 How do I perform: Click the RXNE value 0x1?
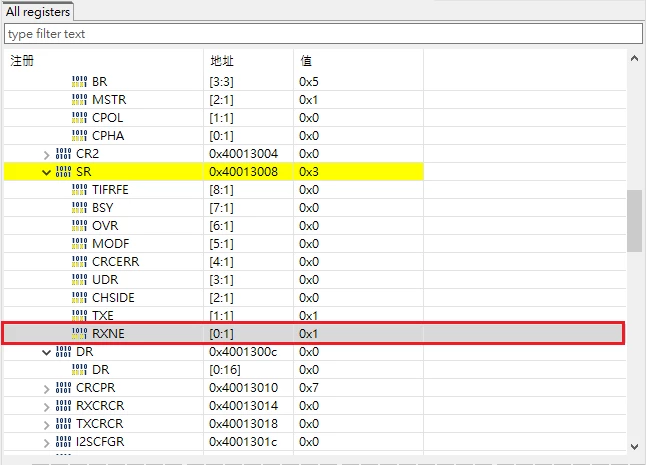point(309,334)
